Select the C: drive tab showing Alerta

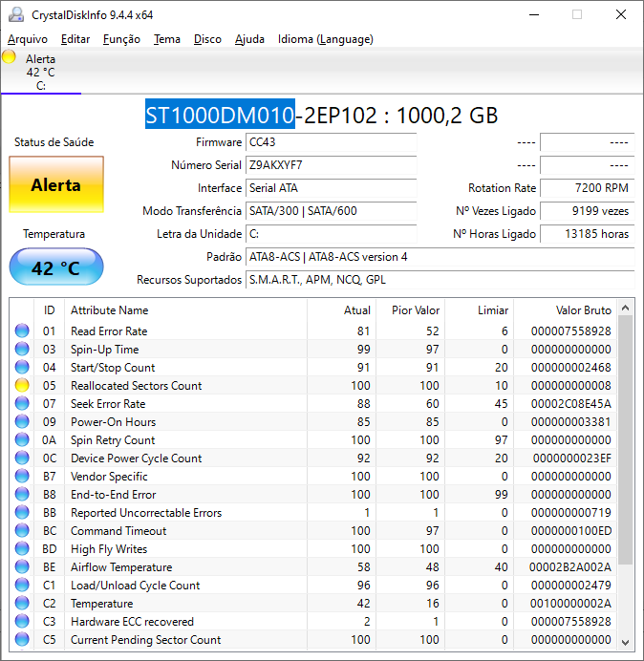click(x=41, y=72)
